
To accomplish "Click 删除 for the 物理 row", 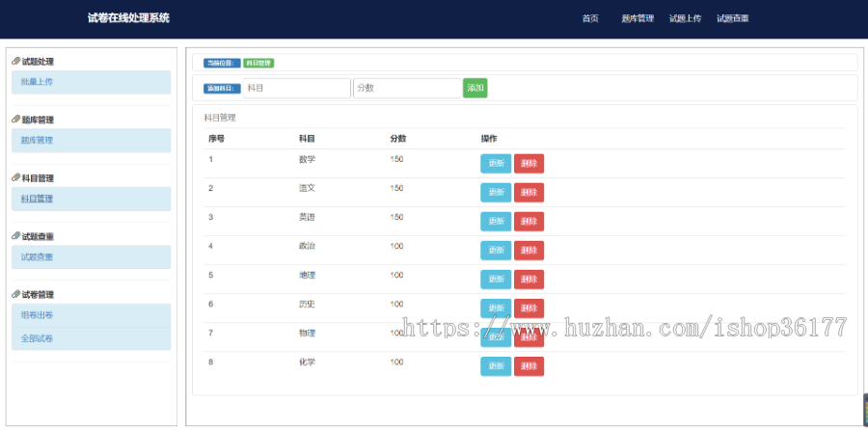I will point(529,337).
